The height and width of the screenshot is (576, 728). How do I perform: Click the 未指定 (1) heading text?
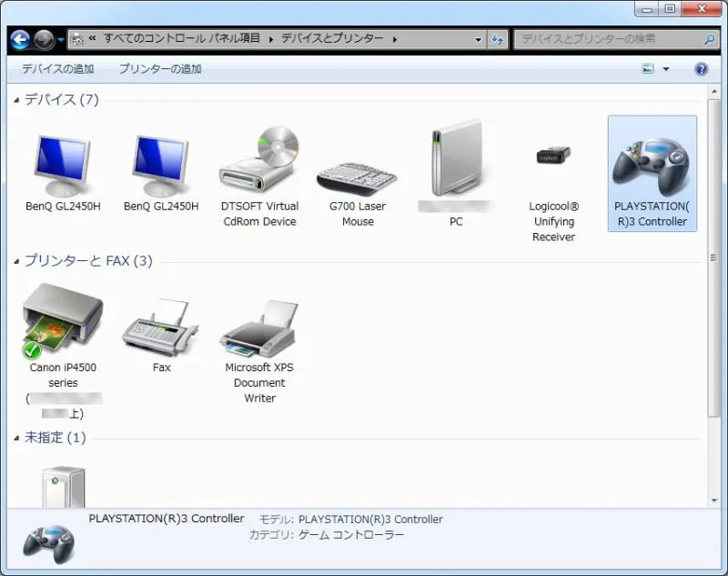tap(55, 437)
